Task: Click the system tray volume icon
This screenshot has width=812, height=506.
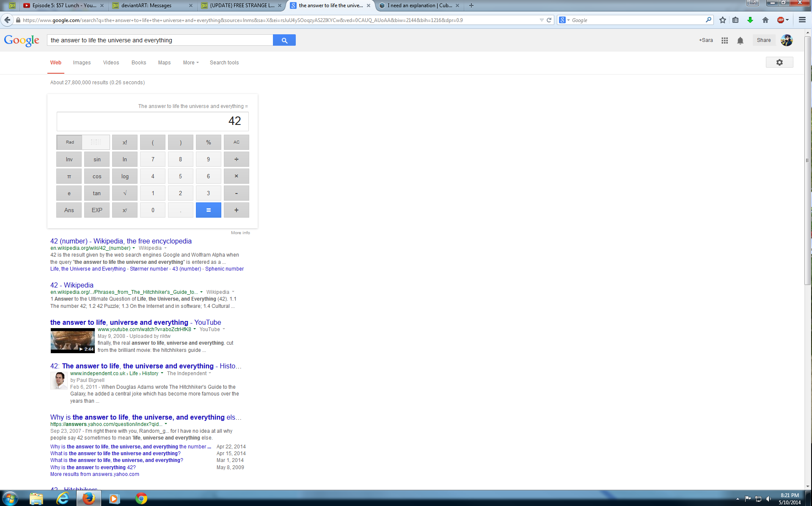Action: point(769,499)
